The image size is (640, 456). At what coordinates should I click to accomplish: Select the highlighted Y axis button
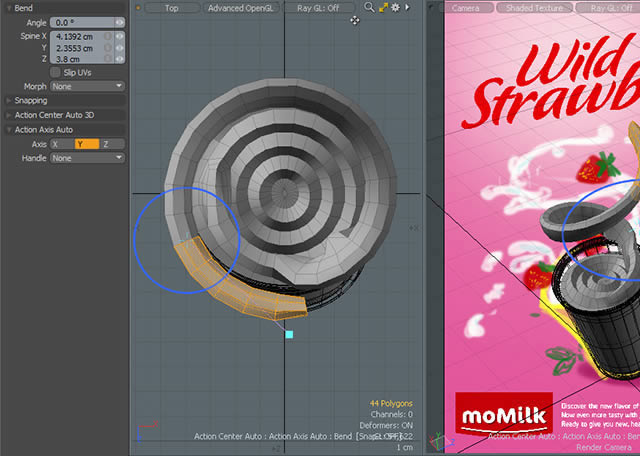[87, 144]
